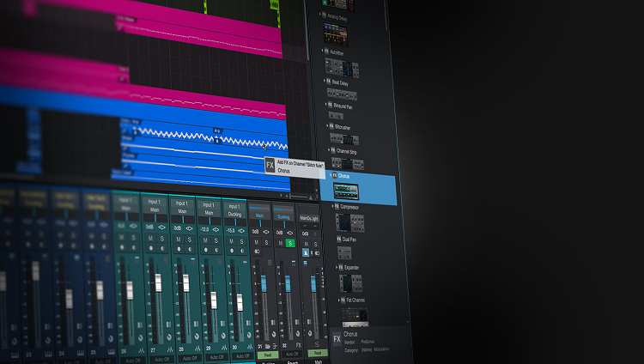
Task: Click the Read button on the Main channel
Action: point(318,353)
